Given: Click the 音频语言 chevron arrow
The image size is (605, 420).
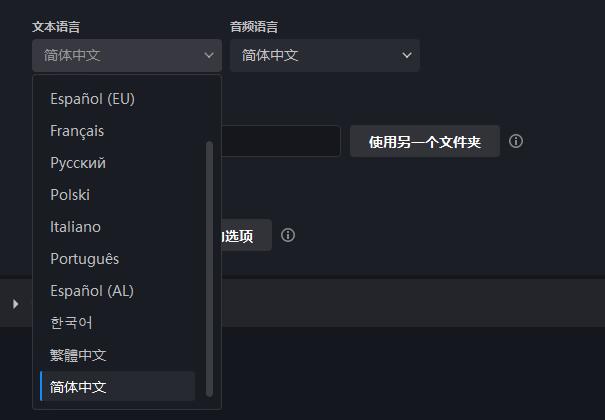Looking at the screenshot, I should (407, 55).
